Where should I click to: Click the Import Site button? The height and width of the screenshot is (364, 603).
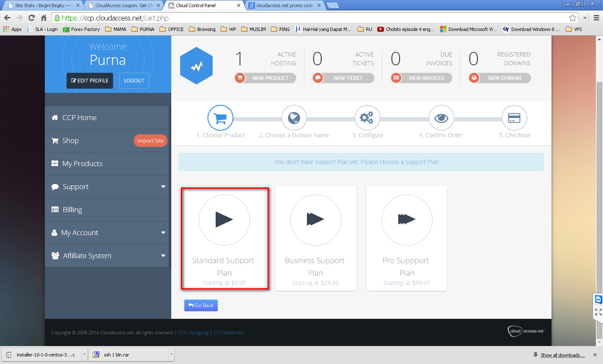[x=150, y=141]
